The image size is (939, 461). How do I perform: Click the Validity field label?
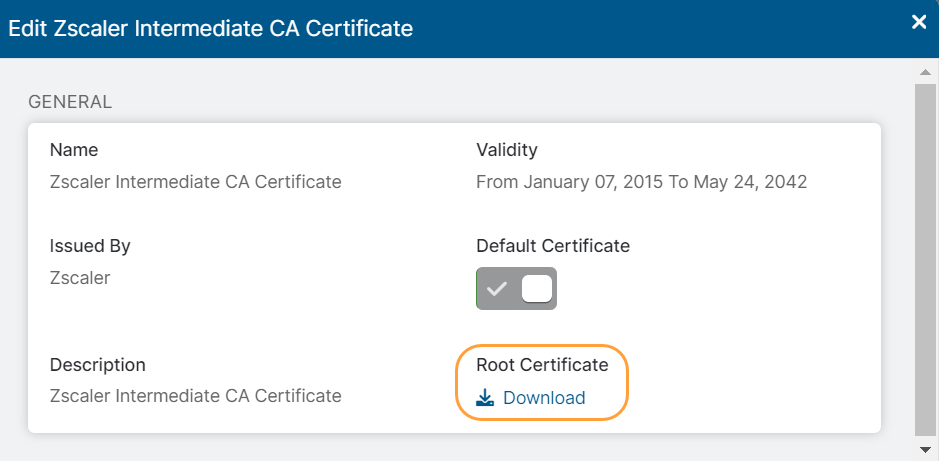coord(506,150)
